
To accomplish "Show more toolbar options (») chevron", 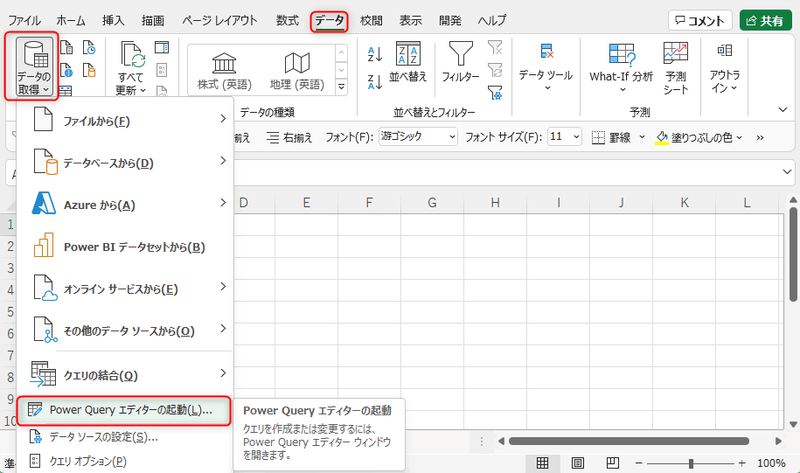I will click(x=760, y=138).
